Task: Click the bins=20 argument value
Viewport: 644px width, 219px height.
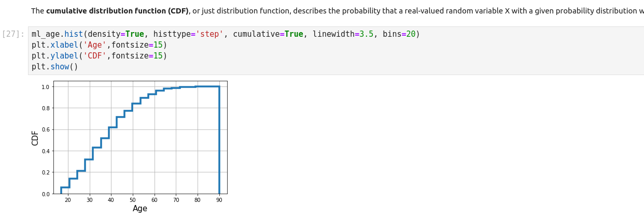Action: [x=411, y=34]
